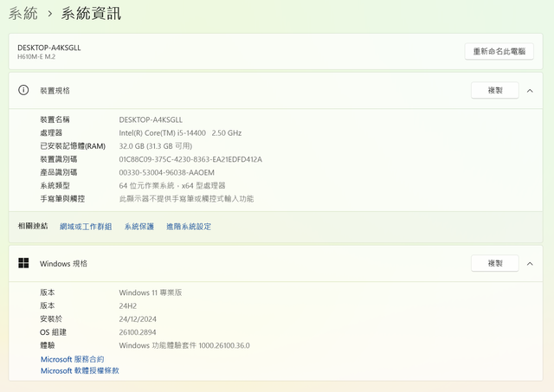Collapse the Windows 規格 section chevron
Image resolution: width=554 pixels, height=392 pixels.
pyautogui.click(x=530, y=264)
